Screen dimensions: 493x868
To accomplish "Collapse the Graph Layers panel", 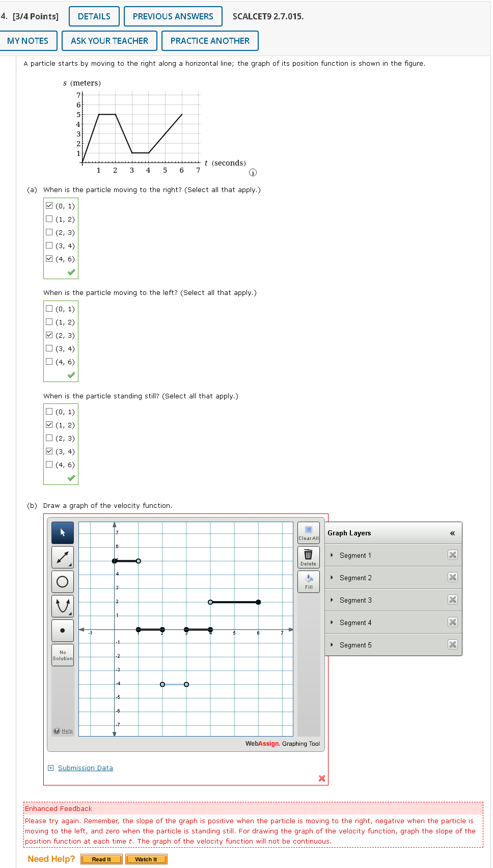I will click(x=452, y=533).
